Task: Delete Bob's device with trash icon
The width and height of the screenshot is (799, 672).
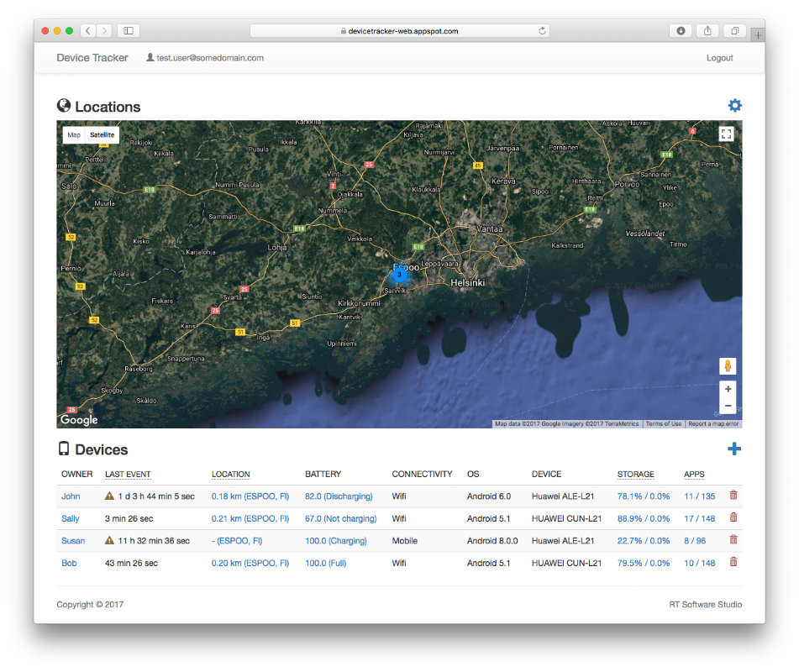Action: [733, 562]
